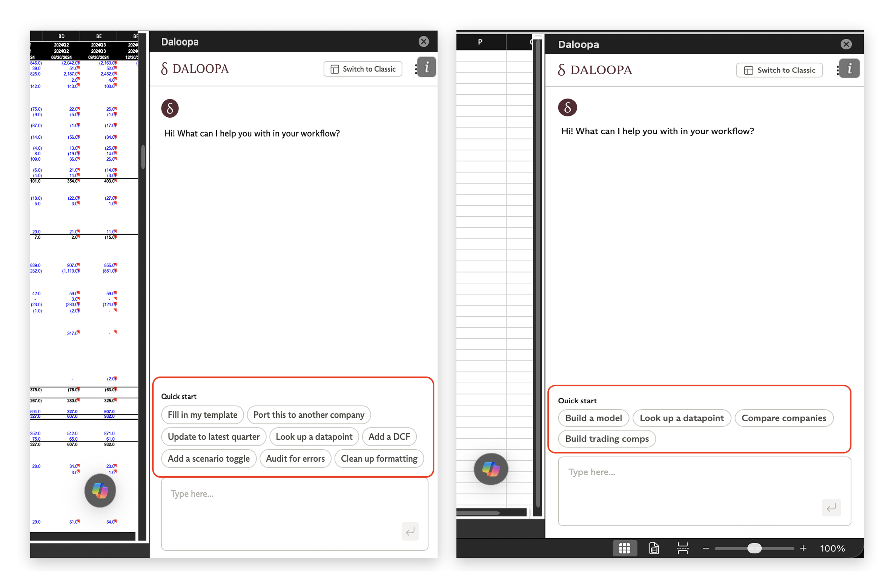The width and height of the screenshot is (894, 588).
Task: Select Port this to another company
Action: [309, 415]
